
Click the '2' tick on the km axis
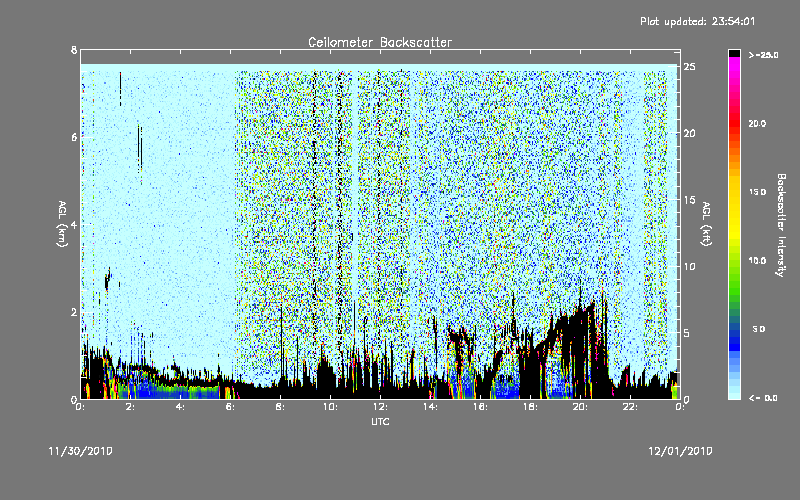pos(74,312)
